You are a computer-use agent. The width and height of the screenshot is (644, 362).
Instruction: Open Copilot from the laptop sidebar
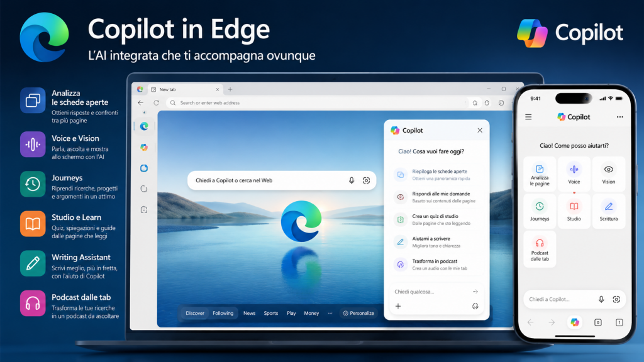pos(144,147)
